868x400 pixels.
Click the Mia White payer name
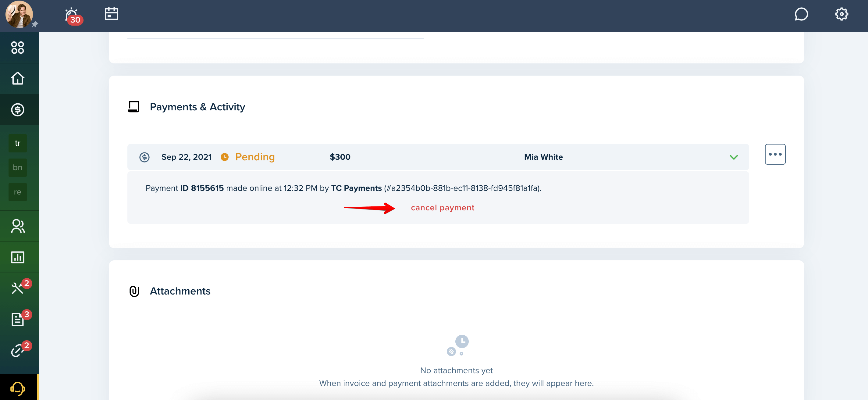(x=543, y=157)
